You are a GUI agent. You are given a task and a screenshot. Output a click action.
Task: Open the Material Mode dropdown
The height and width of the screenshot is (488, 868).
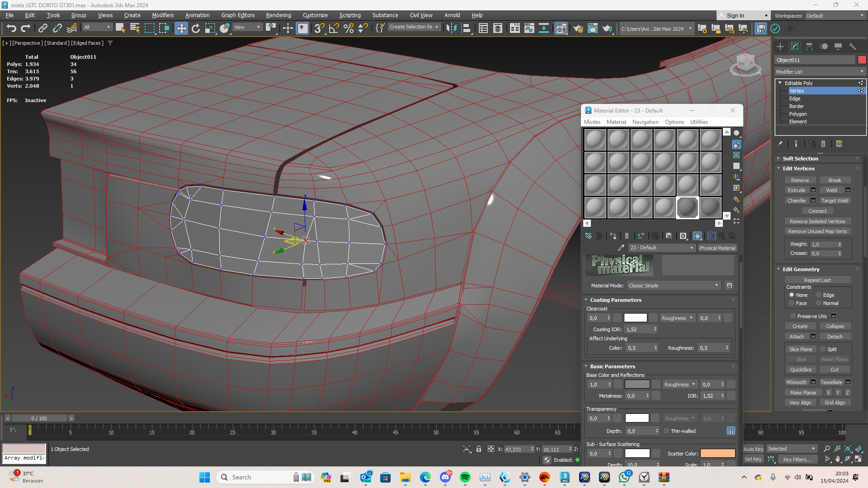pos(673,286)
